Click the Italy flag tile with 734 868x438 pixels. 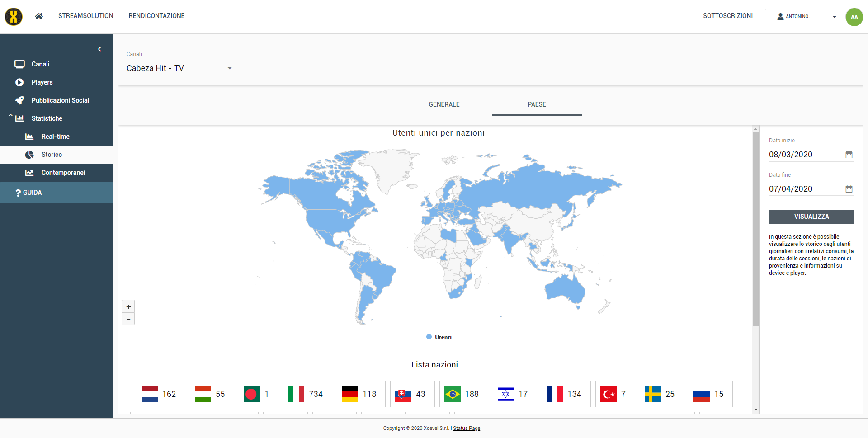point(307,394)
